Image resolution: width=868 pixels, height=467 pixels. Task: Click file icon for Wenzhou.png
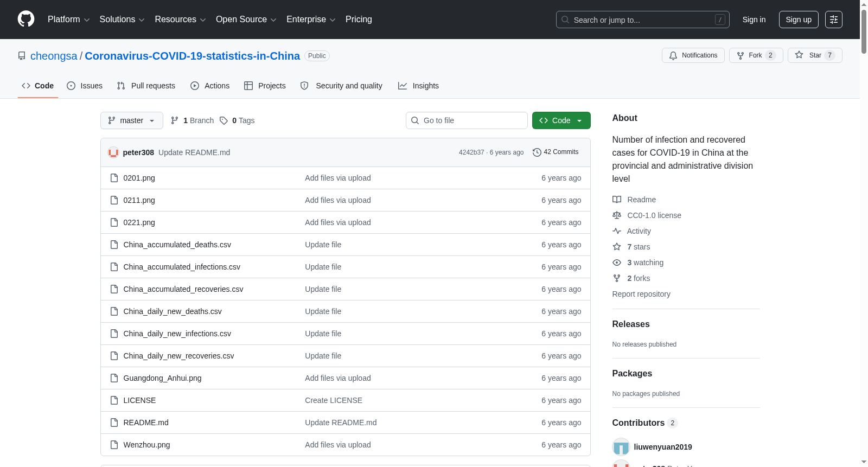click(x=114, y=445)
